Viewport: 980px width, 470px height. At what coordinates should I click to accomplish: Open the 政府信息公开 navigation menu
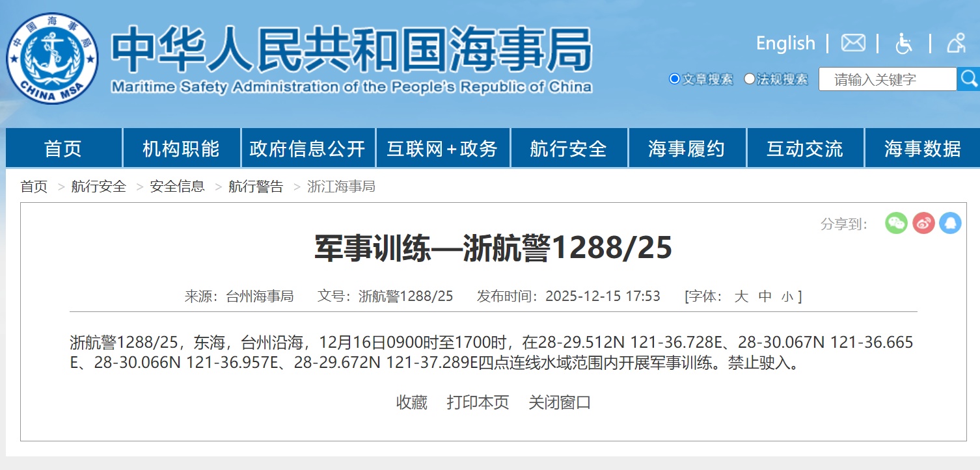coord(308,148)
